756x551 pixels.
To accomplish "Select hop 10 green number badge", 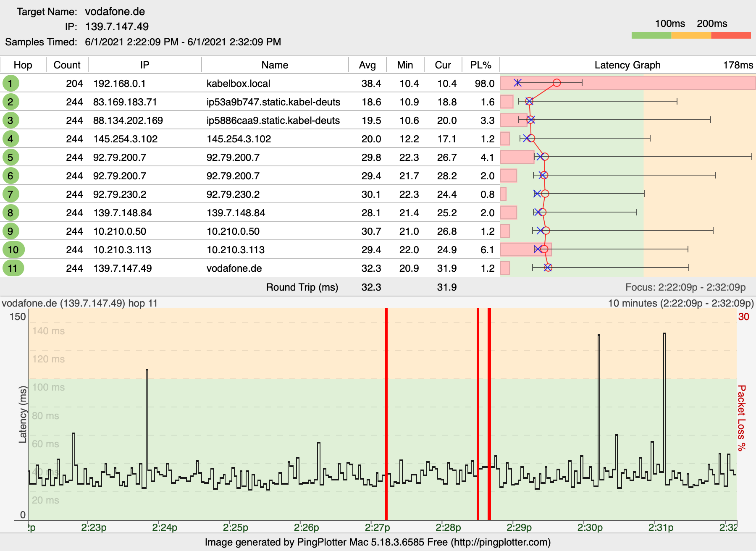I will (x=13, y=250).
